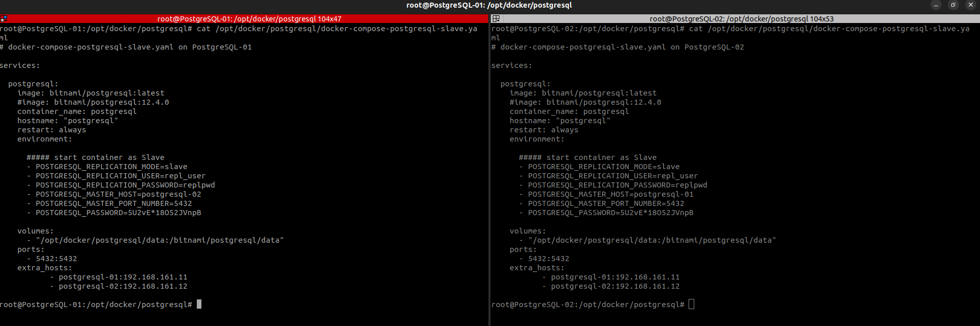Open grouping menu icon of PostgreSQL-01 pane
This screenshot has height=326, width=980.
pyautogui.click(x=4, y=19)
